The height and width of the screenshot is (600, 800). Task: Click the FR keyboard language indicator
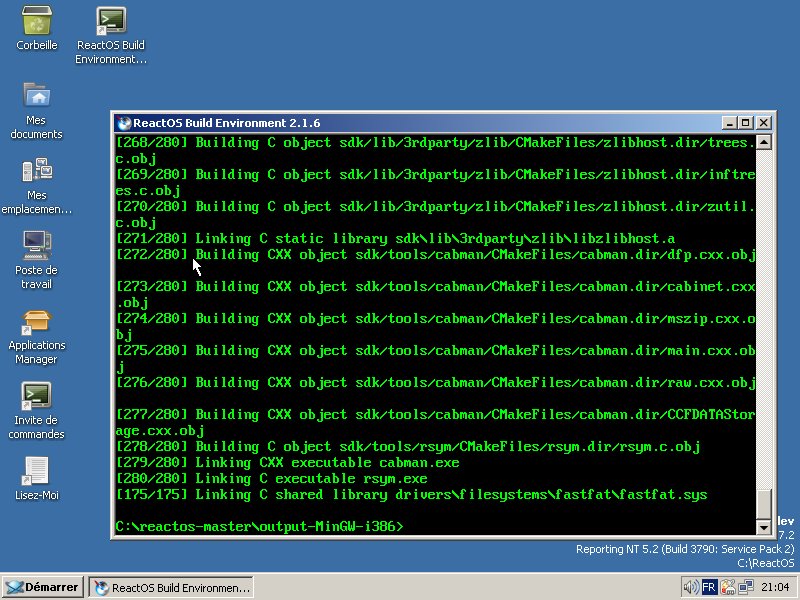pyautogui.click(x=709, y=587)
